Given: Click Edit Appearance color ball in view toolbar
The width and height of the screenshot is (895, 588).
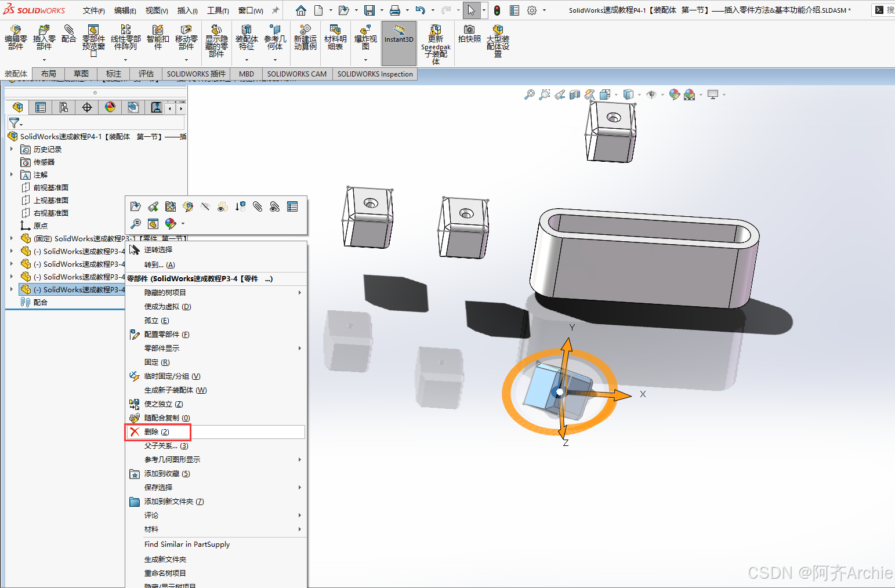Looking at the screenshot, I should 674,95.
